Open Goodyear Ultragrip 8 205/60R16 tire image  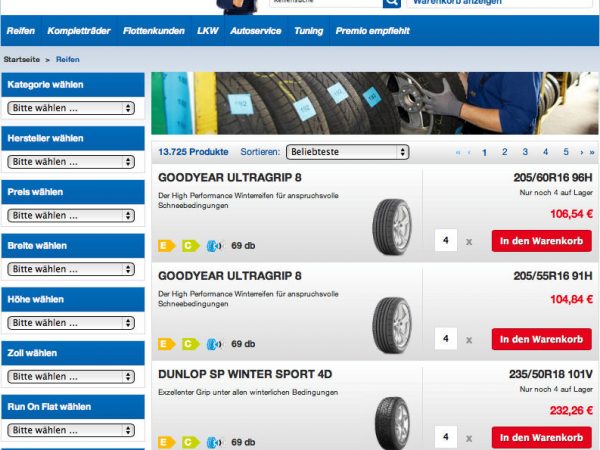coord(392,227)
